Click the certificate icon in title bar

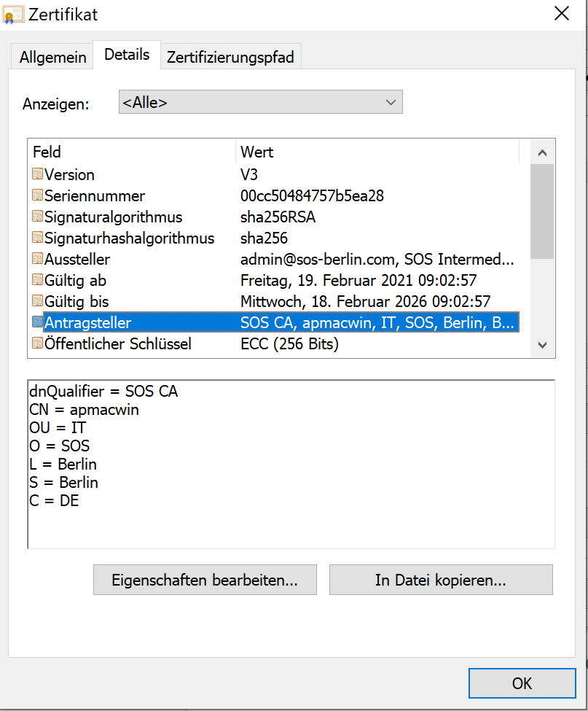12,15
